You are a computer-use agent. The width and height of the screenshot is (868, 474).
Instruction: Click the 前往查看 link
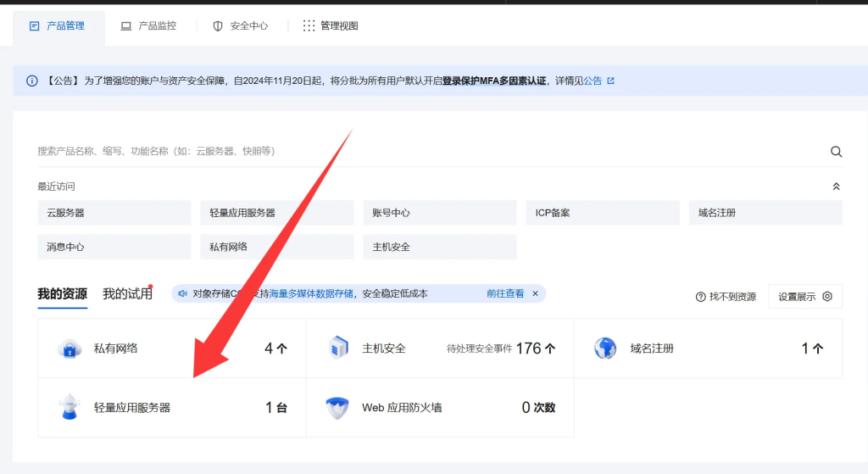point(505,293)
